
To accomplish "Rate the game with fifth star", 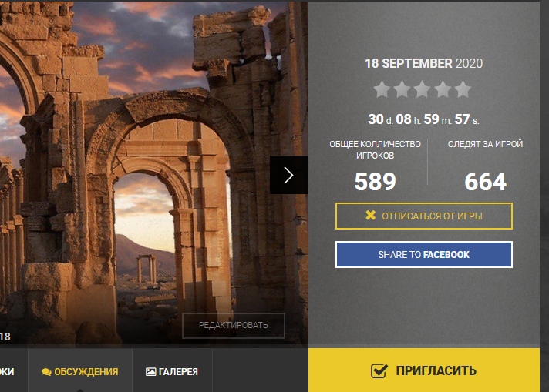I will coord(463,89).
